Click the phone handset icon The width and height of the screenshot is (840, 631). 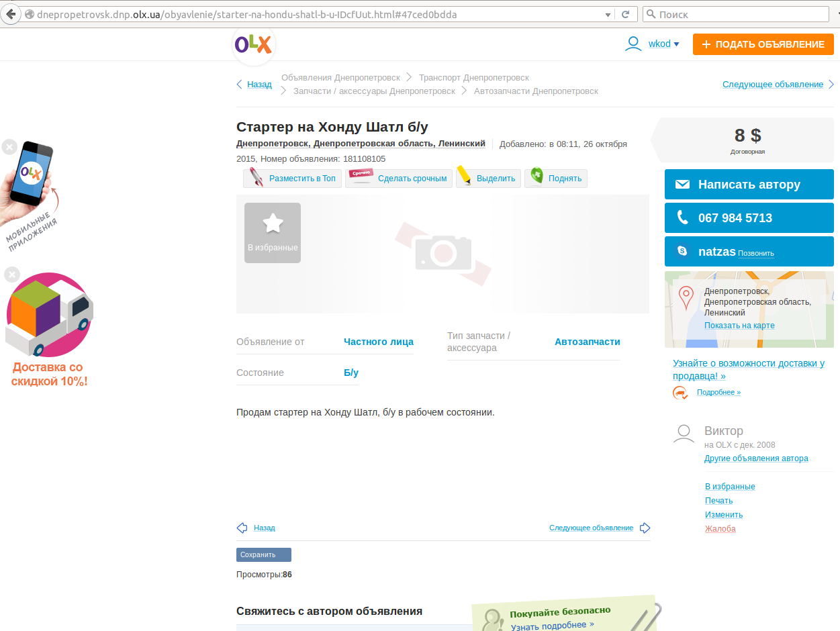[x=683, y=217]
